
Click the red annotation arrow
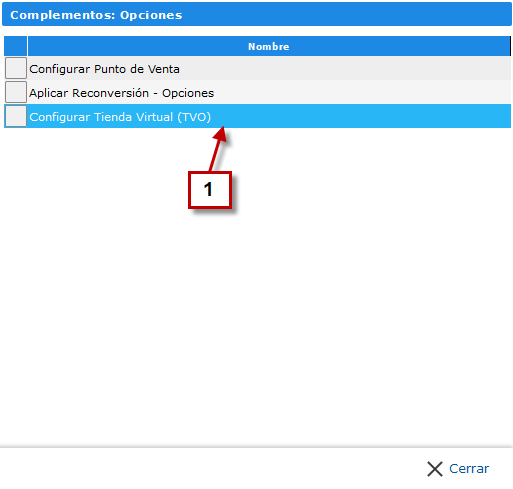tap(218, 149)
